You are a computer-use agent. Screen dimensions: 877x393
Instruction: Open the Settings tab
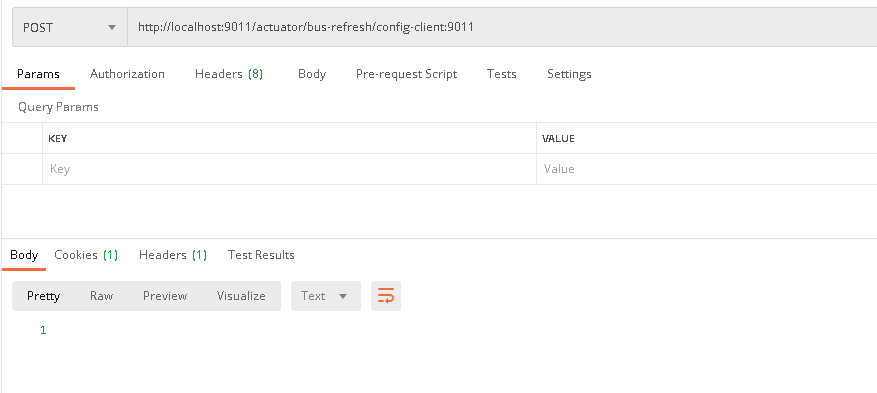tap(569, 74)
